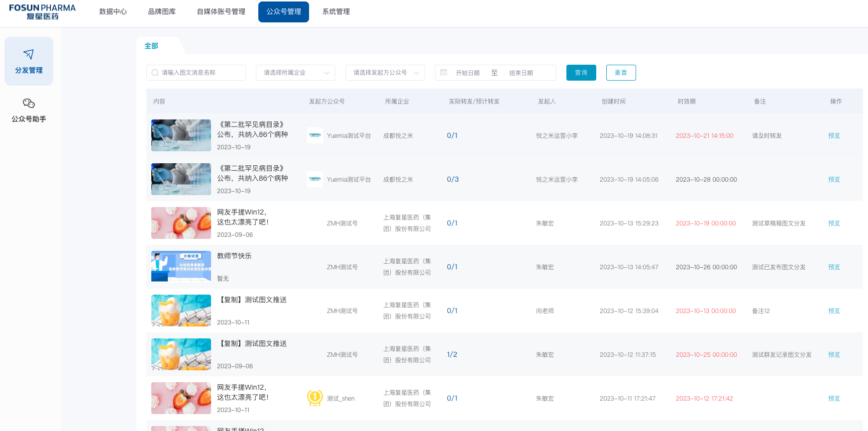The width and height of the screenshot is (868, 431).
Task: Focus 请输入图文消息名称 search input
Action: pyautogui.click(x=196, y=73)
